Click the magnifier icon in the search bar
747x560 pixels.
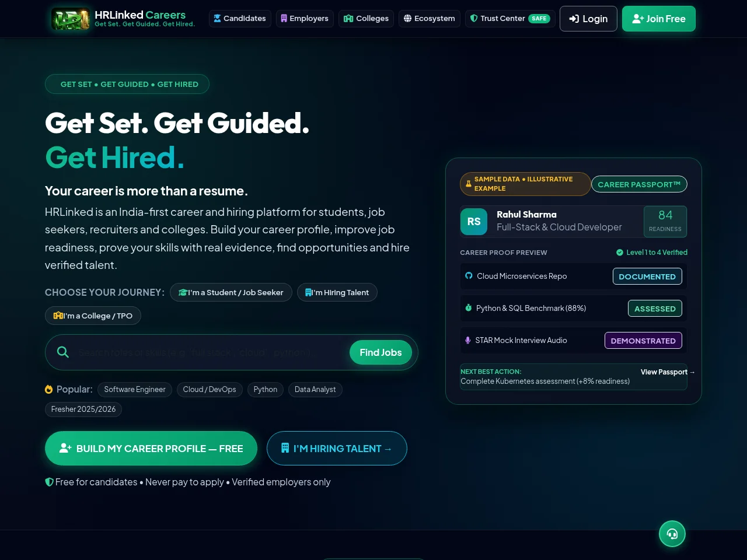point(63,352)
